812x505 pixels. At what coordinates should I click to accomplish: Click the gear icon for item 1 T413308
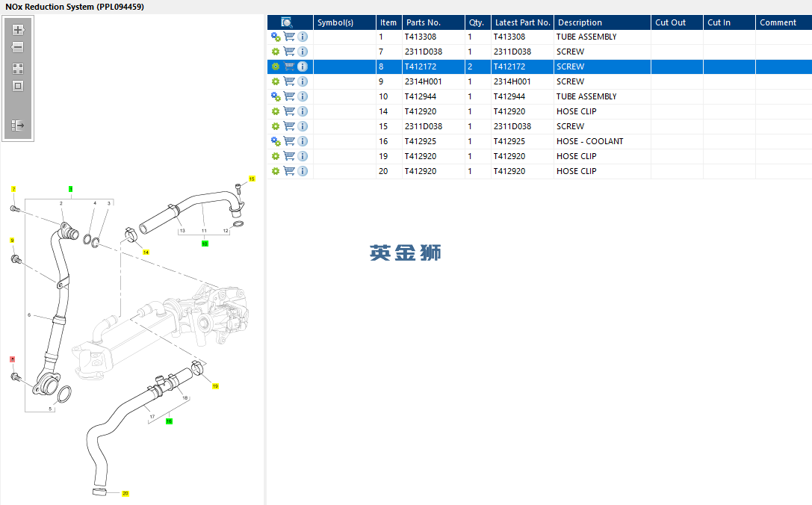(x=276, y=37)
